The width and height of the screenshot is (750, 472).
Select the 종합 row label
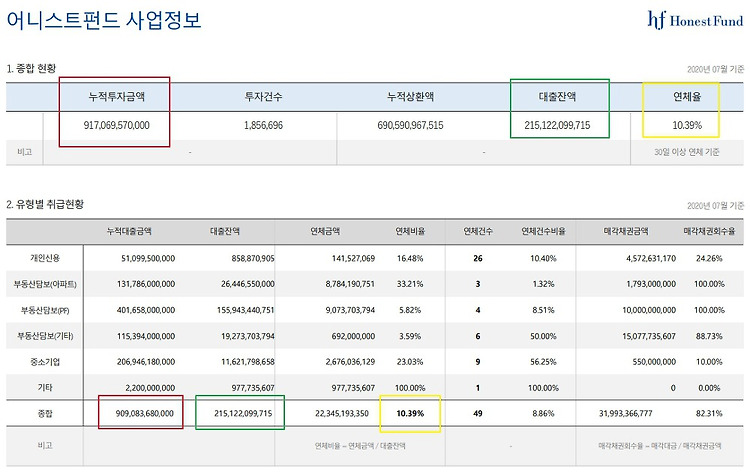(45, 414)
